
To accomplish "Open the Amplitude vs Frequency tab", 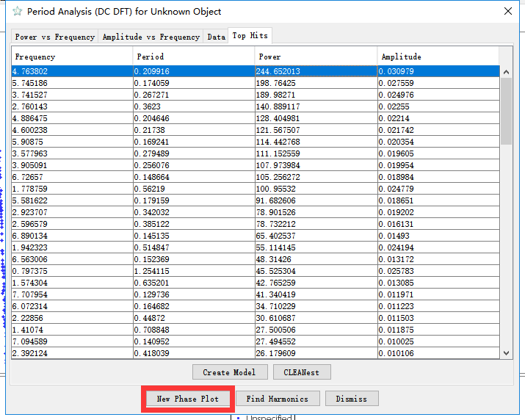I will [x=151, y=37].
